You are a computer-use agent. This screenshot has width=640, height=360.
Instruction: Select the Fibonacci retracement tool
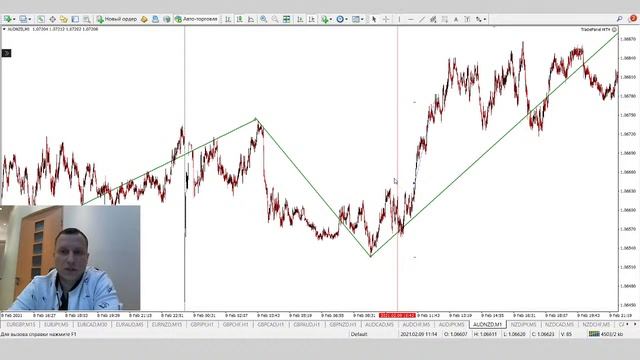tap(444, 19)
